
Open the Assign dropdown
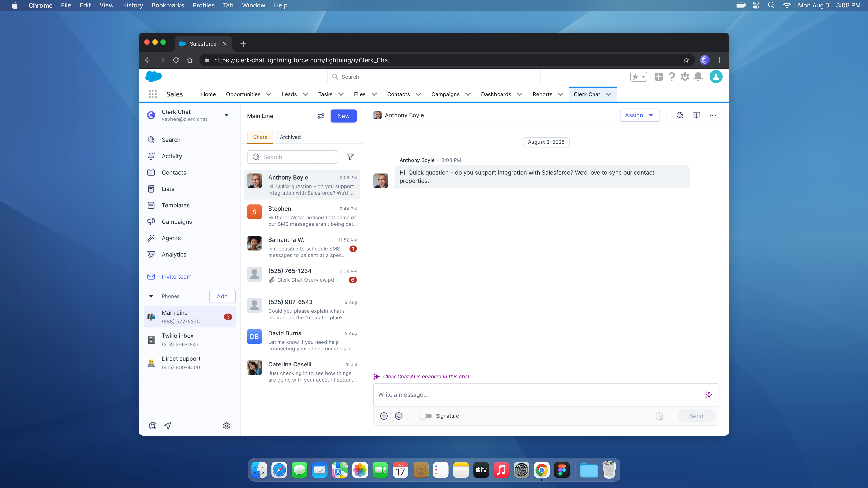(639, 115)
